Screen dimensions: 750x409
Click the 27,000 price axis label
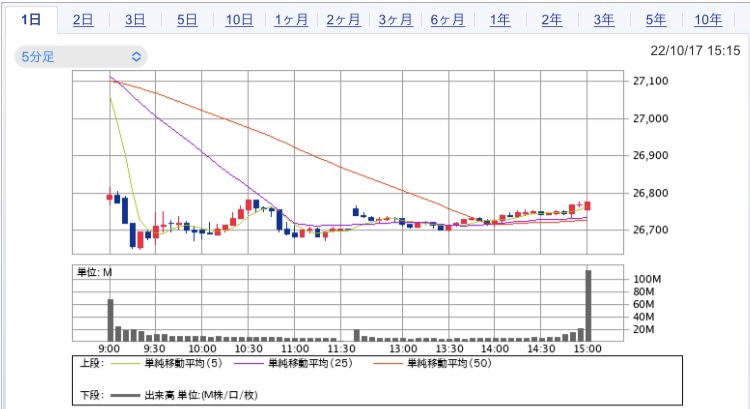pos(651,119)
